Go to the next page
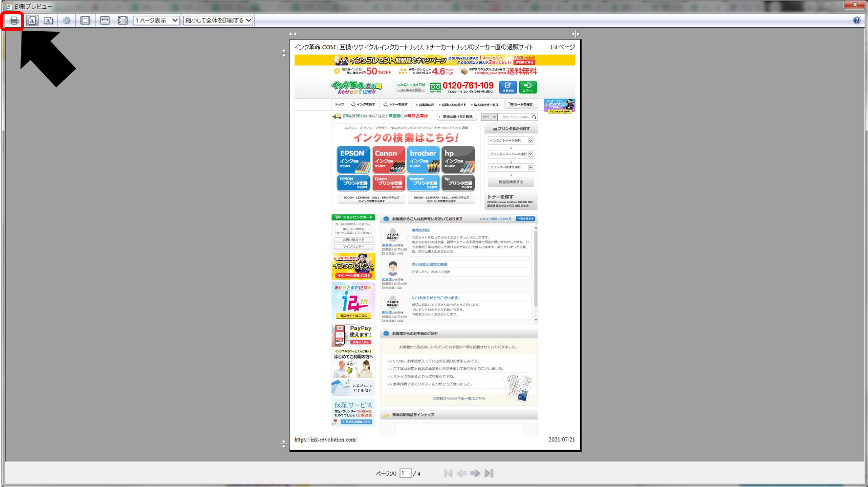The image size is (868, 487). 475,473
